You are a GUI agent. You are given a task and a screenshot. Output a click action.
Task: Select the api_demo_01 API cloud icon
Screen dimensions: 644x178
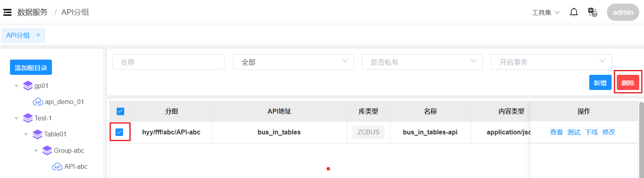point(38,102)
